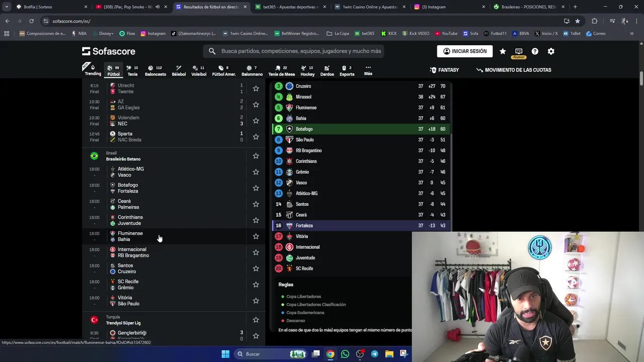Image resolution: width=644 pixels, height=362 pixels.
Task: Open the help question mark icon
Action: 535,51
